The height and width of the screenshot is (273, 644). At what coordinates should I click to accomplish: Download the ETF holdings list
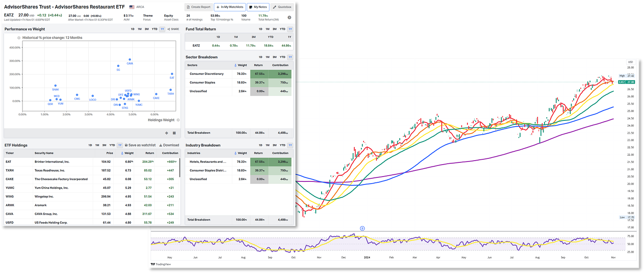click(x=169, y=145)
